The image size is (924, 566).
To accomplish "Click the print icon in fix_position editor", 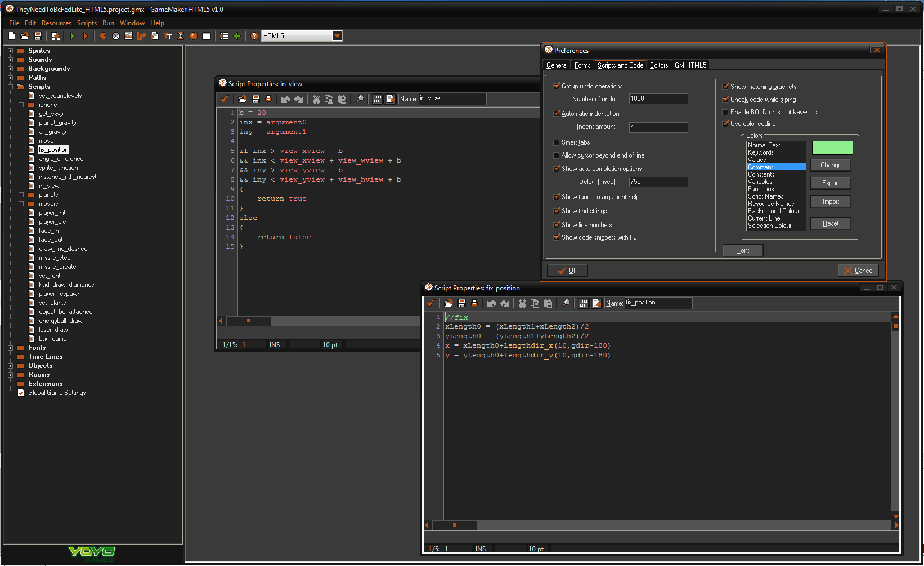I will tap(474, 303).
